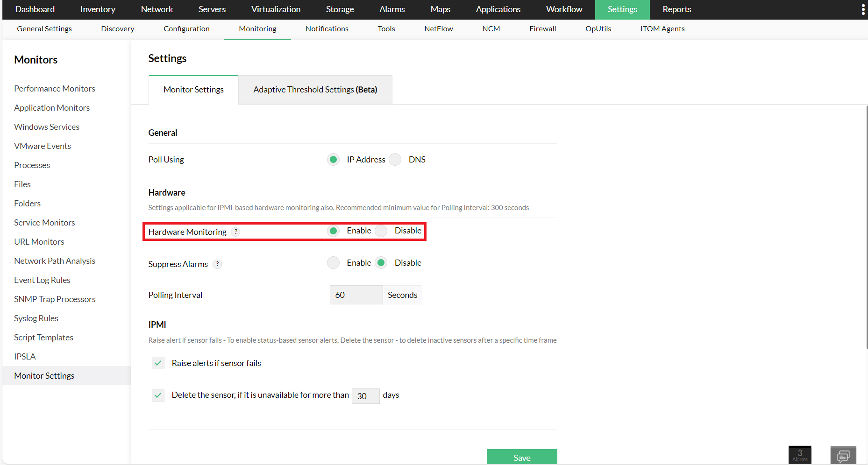Click the Suppress Alarms help question icon
This screenshot has height=465, width=868.
[x=217, y=264]
